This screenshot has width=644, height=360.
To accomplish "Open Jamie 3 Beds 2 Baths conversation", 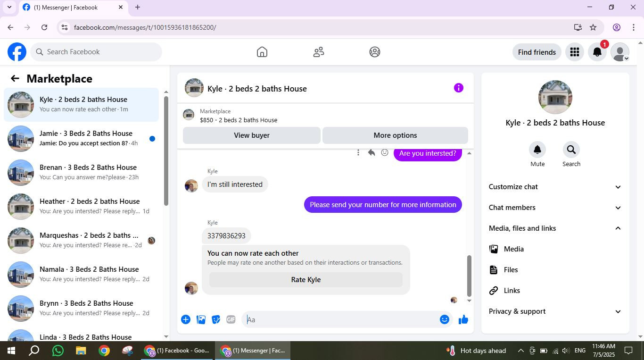I will [x=81, y=138].
